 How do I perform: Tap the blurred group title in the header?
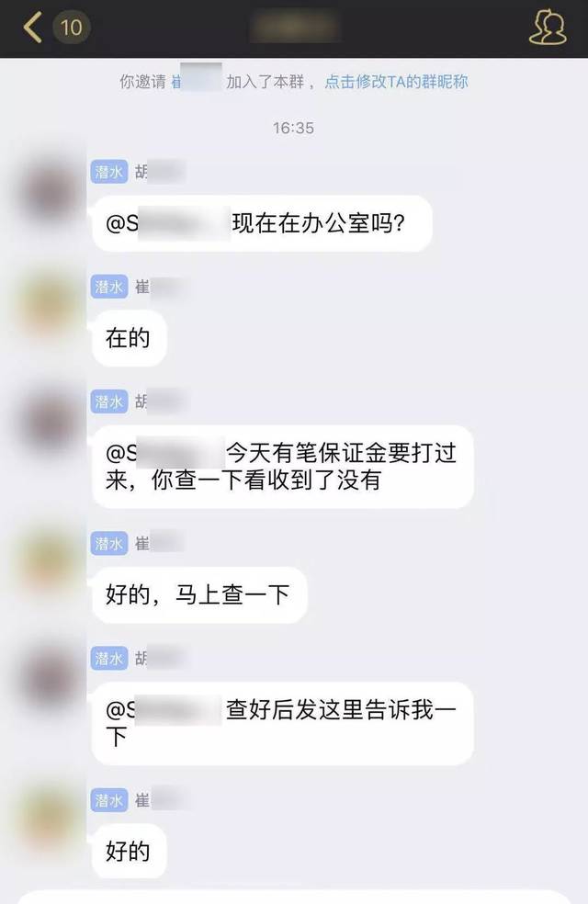295,27
